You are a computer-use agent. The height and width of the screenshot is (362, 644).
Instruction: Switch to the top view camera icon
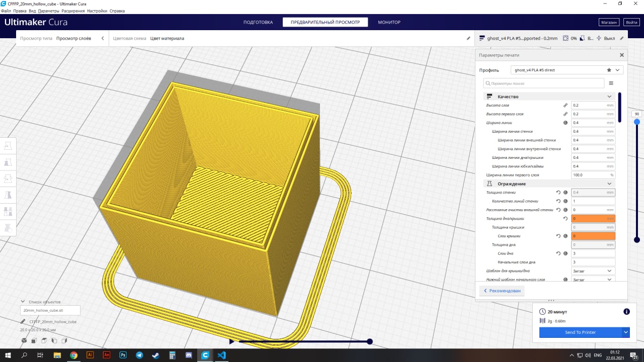click(x=44, y=340)
